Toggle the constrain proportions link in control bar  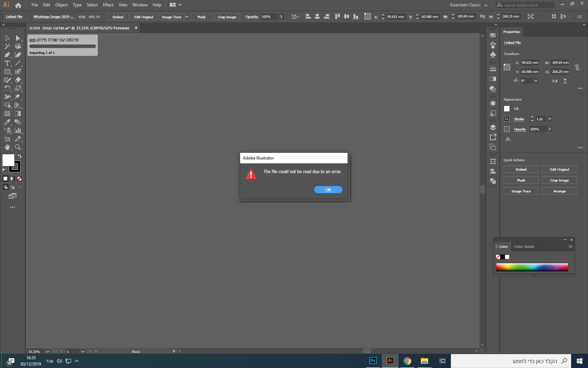click(482, 16)
